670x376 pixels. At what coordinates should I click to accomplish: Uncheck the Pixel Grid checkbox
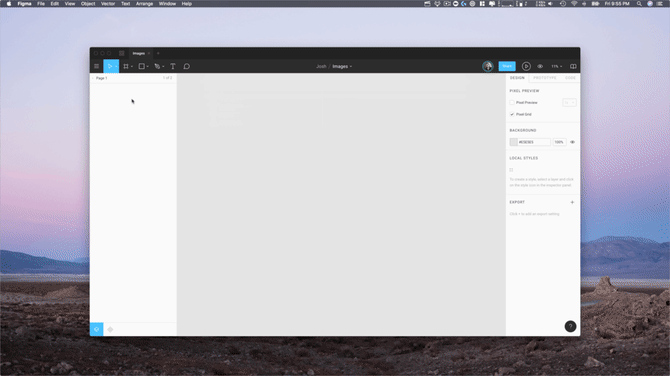(x=512, y=115)
